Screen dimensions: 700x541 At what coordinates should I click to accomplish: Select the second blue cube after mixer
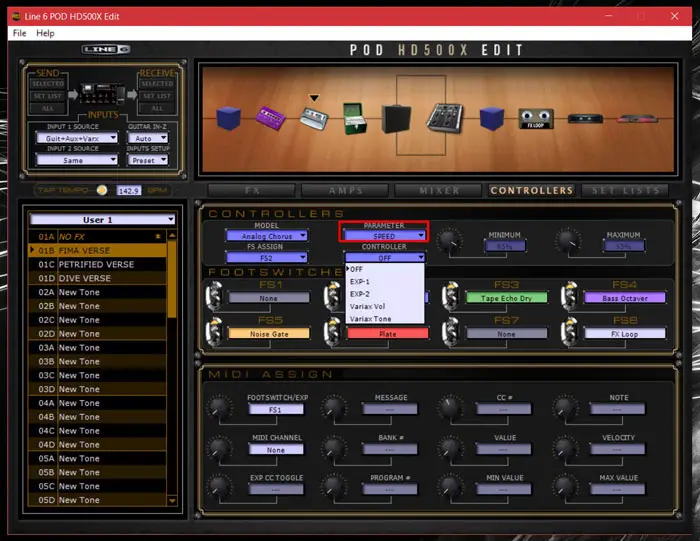(492, 118)
